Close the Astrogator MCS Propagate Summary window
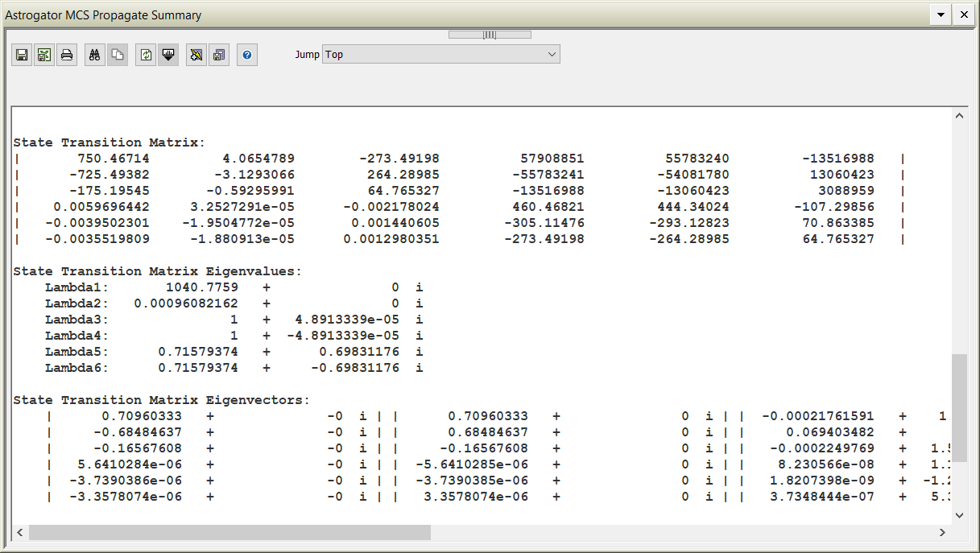Viewport: 980px width, 553px height. pyautogui.click(x=964, y=14)
